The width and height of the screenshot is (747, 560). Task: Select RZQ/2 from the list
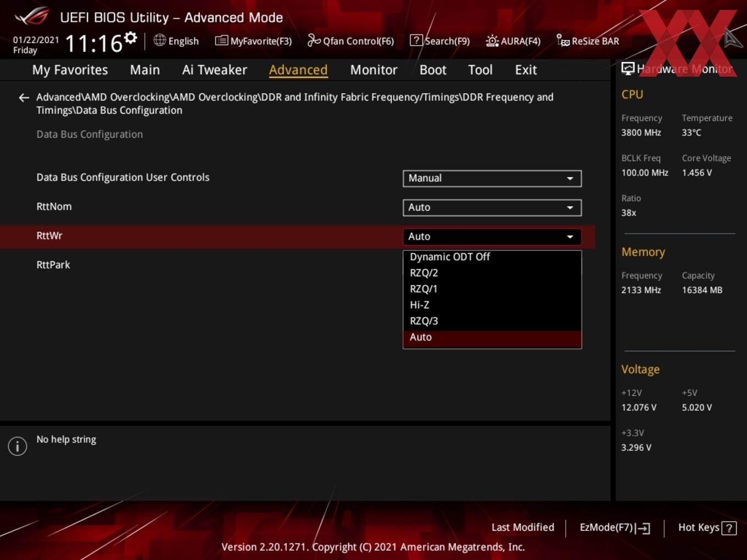pos(492,273)
